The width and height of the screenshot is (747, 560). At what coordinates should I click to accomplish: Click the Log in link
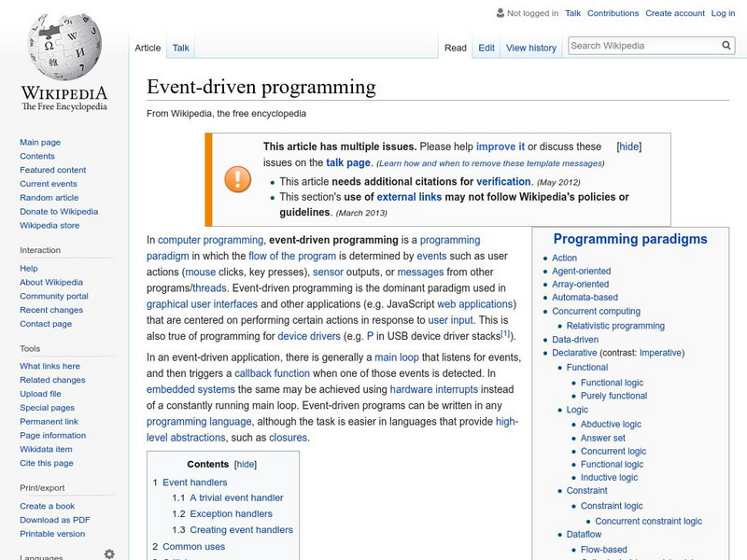coord(723,13)
